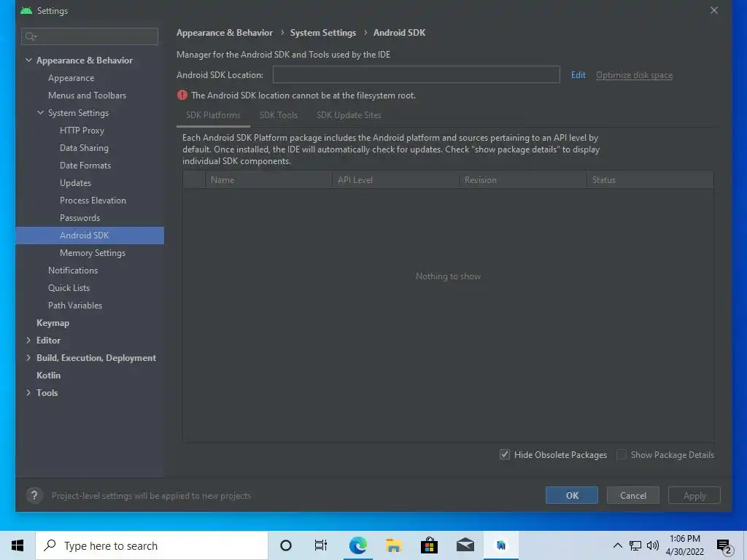The width and height of the screenshot is (747, 560).
Task: Open Keymap settings
Action: tap(53, 323)
